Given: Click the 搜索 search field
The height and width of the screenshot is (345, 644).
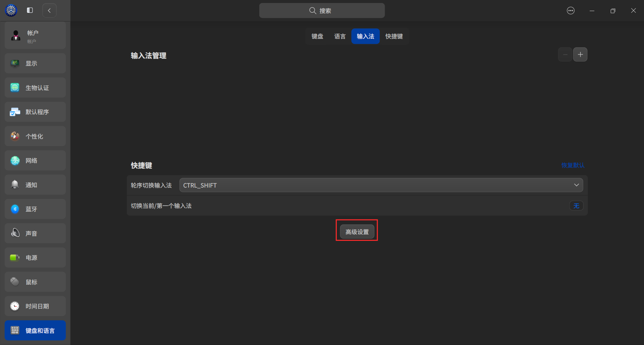Looking at the screenshot, I should click(322, 10).
